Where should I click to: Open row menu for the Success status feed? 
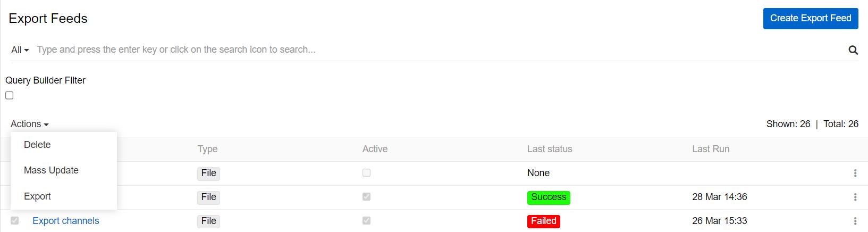click(855, 197)
